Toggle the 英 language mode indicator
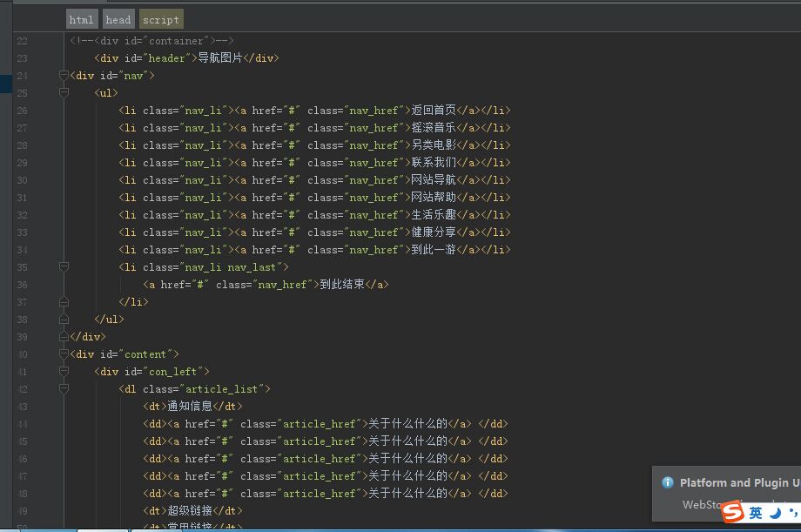This screenshot has height=532, width=801. coord(756,513)
